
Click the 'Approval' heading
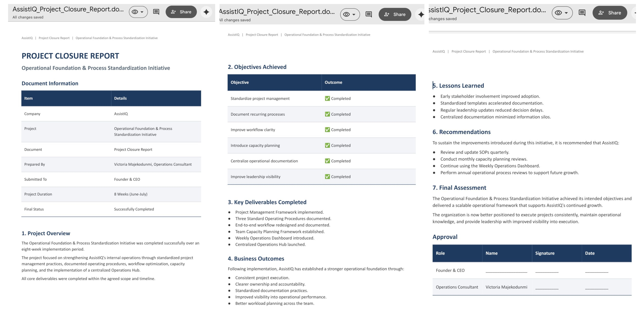[x=445, y=237]
